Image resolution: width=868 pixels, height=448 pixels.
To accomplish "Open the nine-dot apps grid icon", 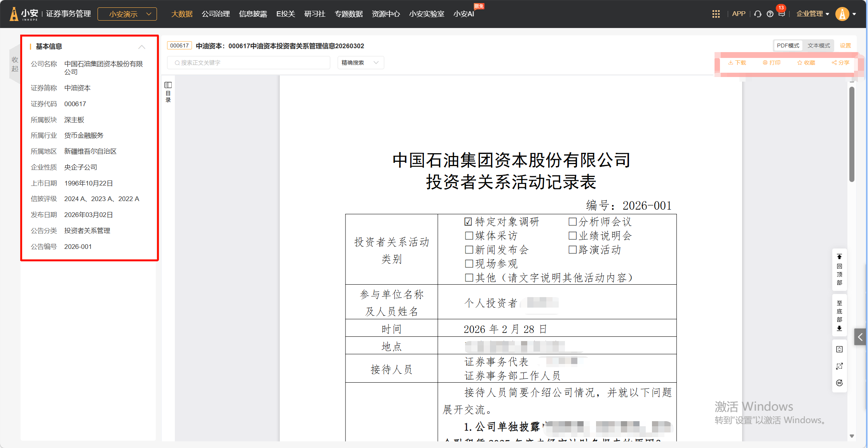I will (x=716, y=14).
